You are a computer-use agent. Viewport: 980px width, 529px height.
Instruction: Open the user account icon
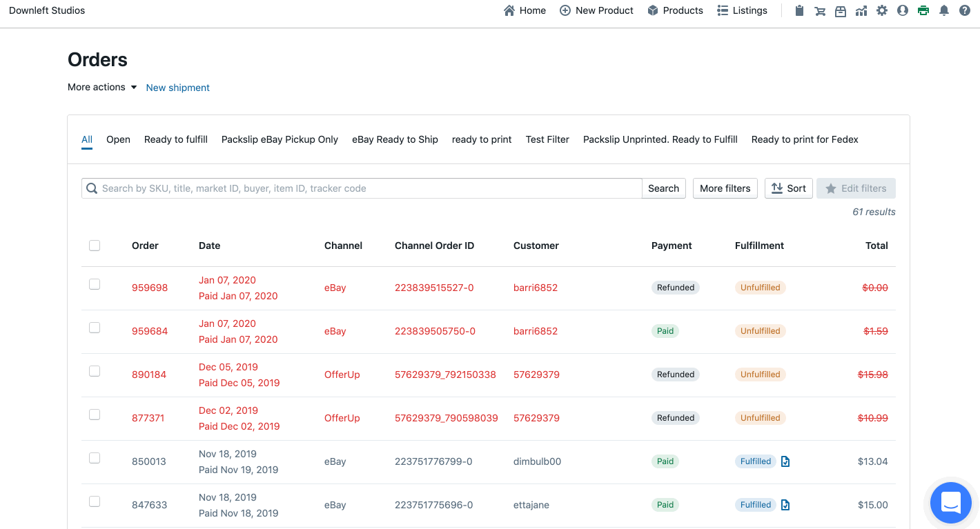[x=903, y=10]
